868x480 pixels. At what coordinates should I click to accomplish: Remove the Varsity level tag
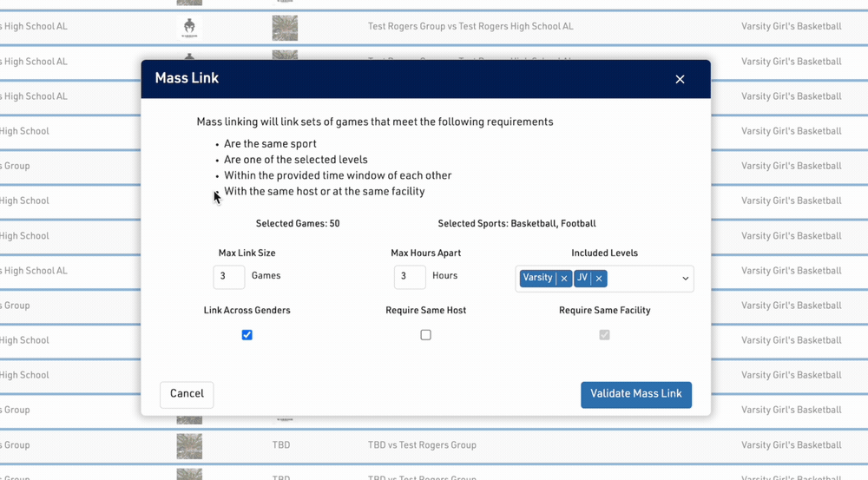(564, 279)
